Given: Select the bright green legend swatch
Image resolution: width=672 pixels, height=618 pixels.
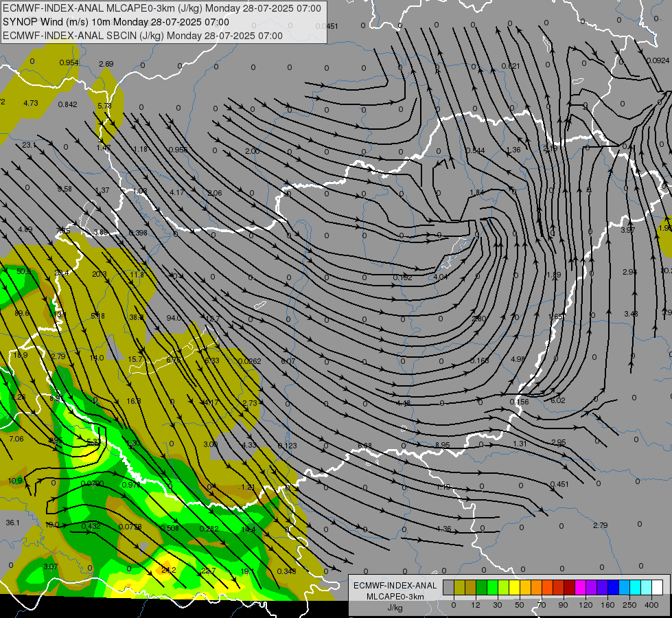Looking at the screenshot, I should [492, 588].
